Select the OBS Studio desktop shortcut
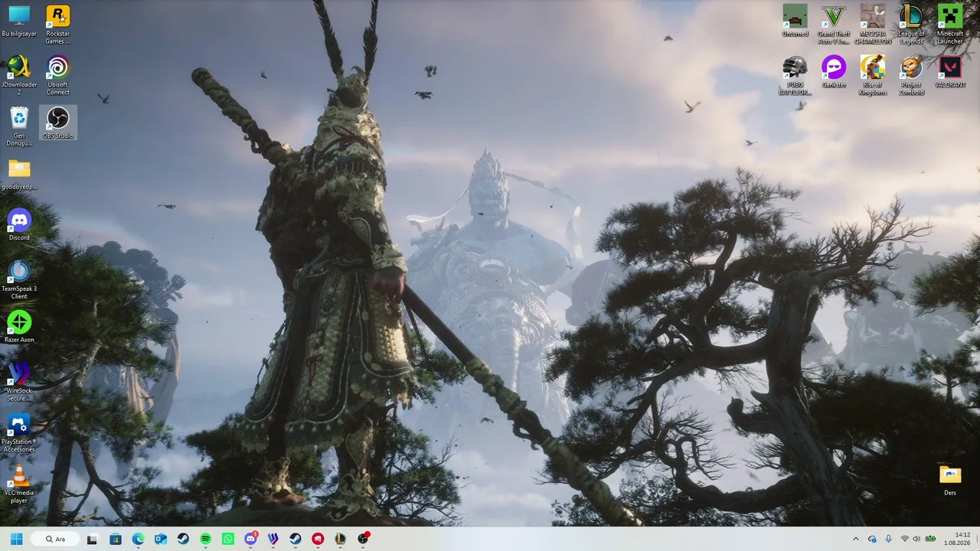This screenshot has height=551, width=980. point(57,123)
